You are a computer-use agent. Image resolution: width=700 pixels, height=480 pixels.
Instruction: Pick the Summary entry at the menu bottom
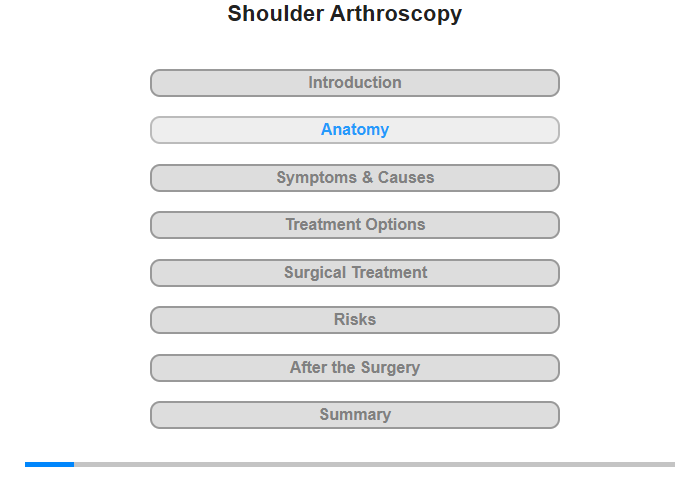coord(354,415)
